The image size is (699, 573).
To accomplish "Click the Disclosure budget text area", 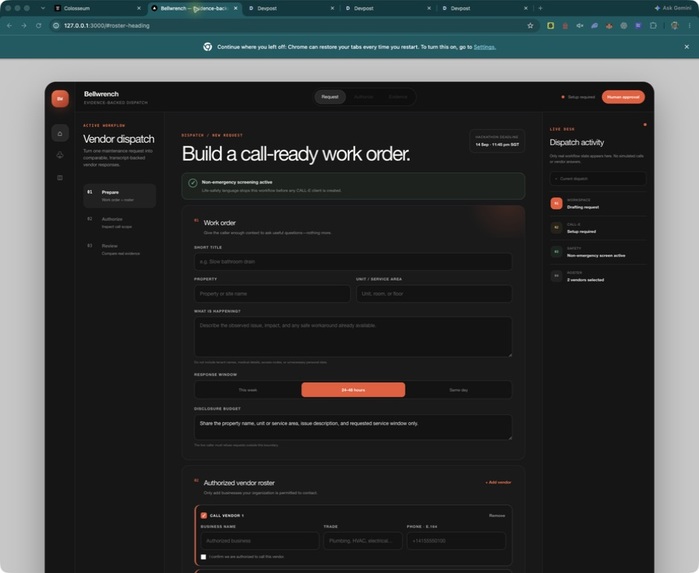I will pos(353,427).
